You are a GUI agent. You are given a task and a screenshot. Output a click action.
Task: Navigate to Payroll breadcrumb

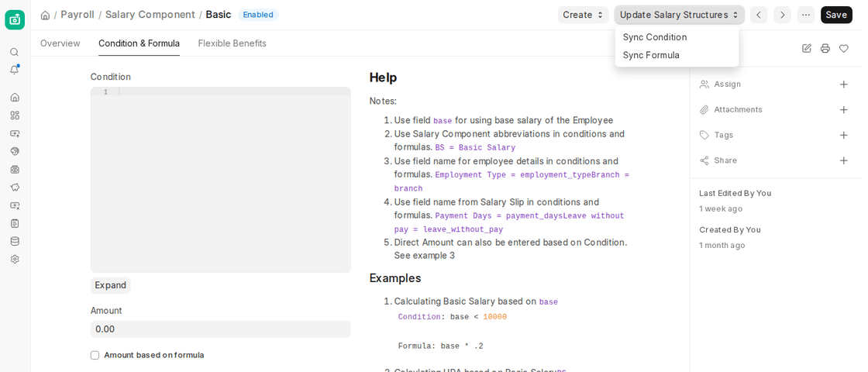pyautogui.click(x=77, y=15)
